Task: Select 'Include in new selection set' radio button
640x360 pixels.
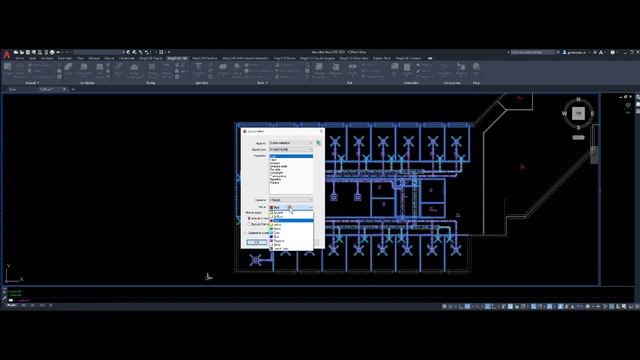Action: pos(249,218)
